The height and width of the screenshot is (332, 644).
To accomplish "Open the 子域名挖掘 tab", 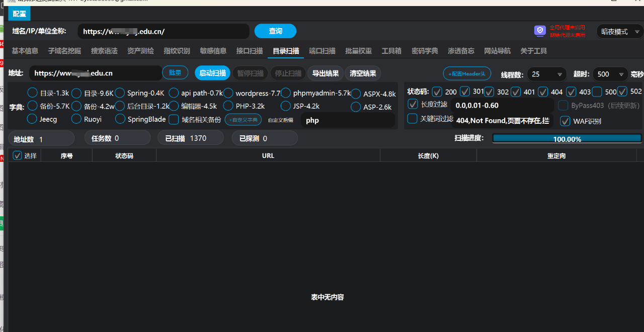I will [64, 51].
